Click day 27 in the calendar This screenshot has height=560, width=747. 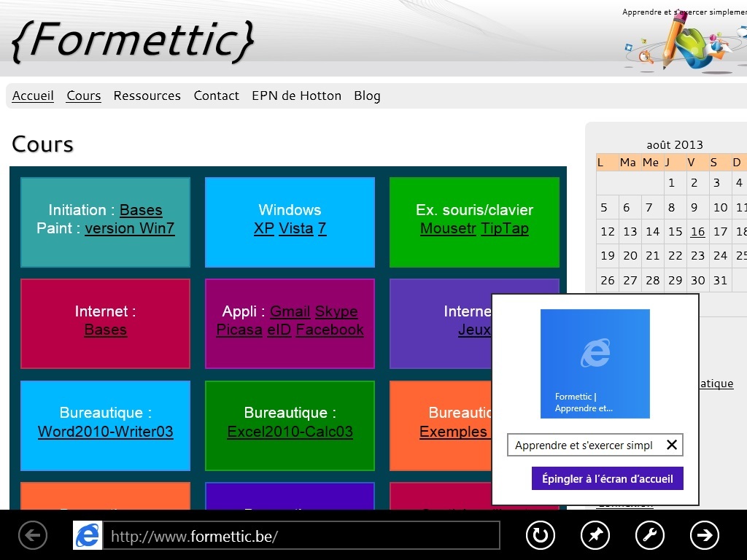pyautogui.click(x=630, y=281)
